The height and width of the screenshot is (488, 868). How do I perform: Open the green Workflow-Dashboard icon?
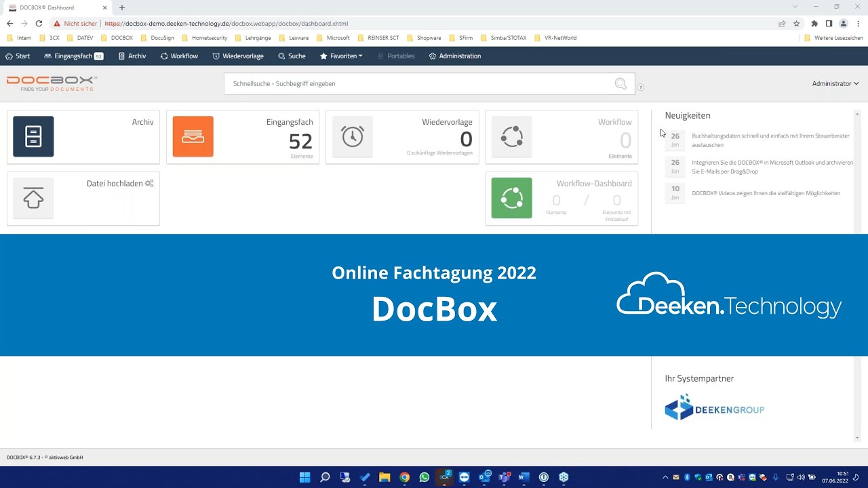click(512, 198)
